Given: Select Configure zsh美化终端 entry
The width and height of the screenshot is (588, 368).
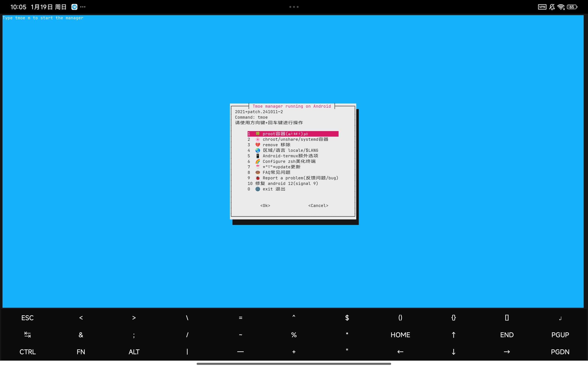Looking at the screenshot, I should click(282, 161).
